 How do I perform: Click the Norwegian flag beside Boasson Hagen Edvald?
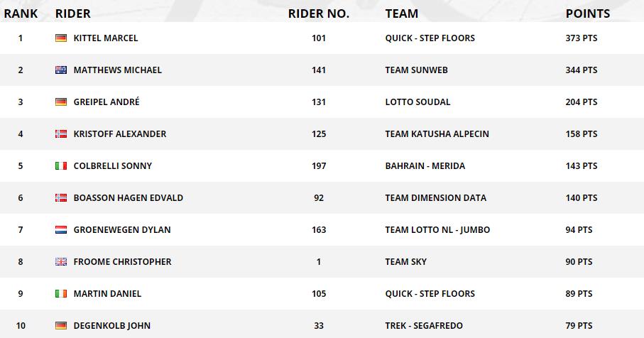[61, 198]
